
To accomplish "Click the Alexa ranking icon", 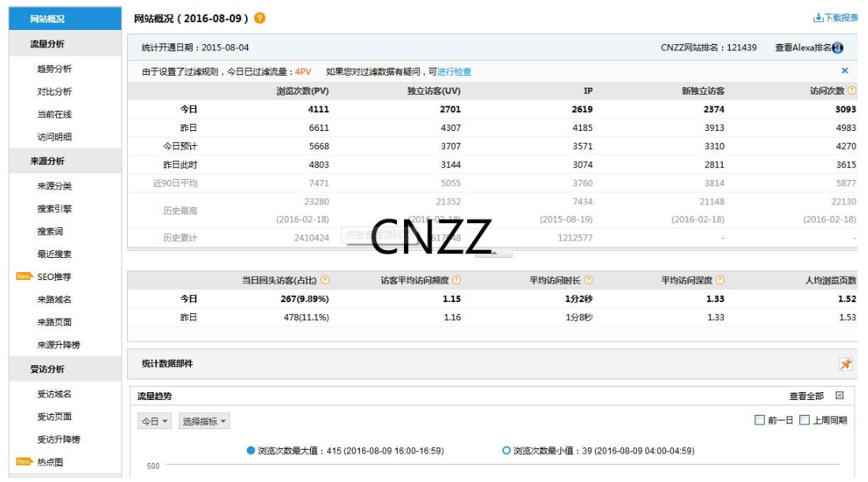I will (837, 48).
